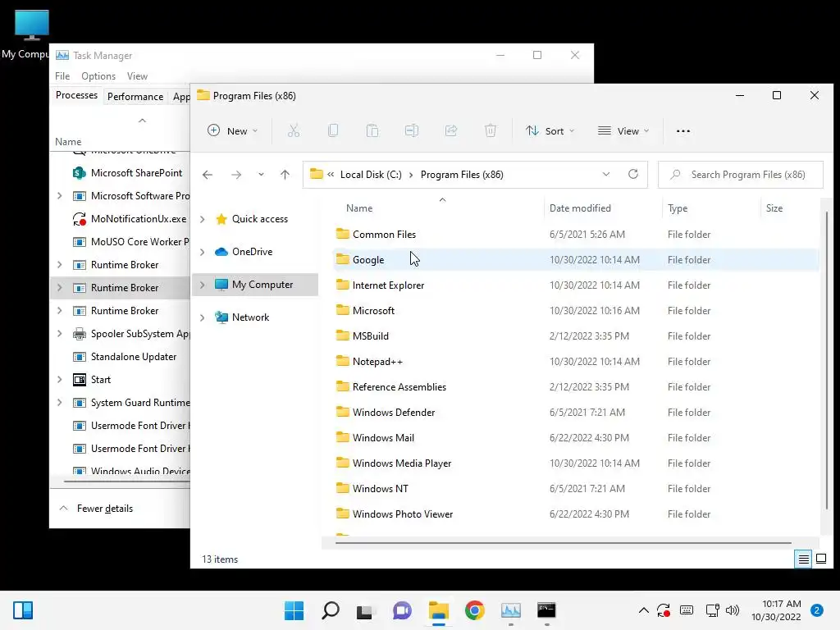Go back with the Back arrow

(x=208, y=175)
